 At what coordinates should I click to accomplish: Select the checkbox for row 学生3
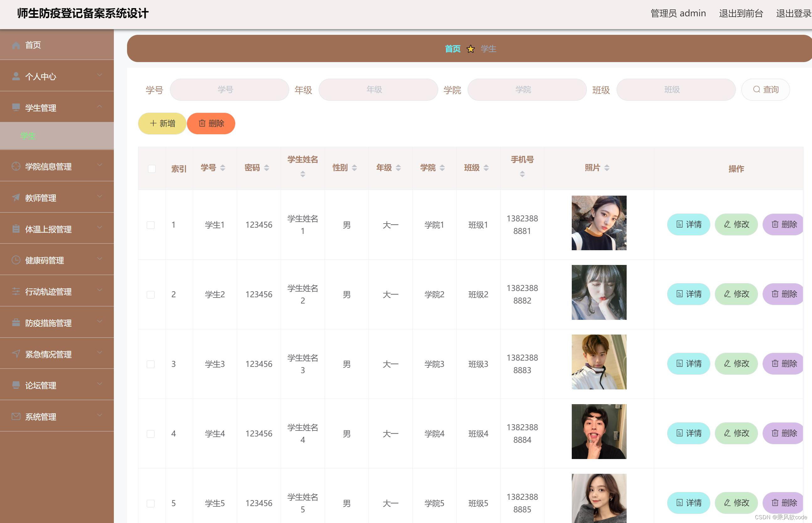pyautogui.click(x=151, y=364)
